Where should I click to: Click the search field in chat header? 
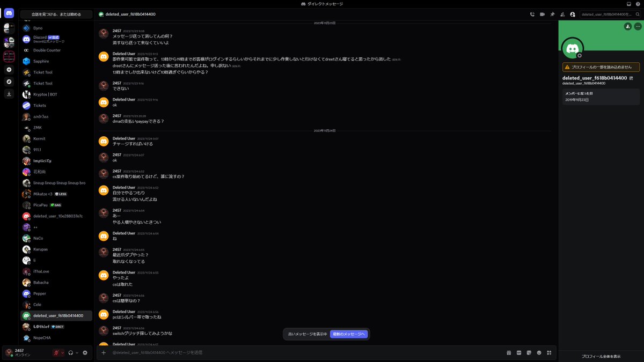click(x=610, y=14)
